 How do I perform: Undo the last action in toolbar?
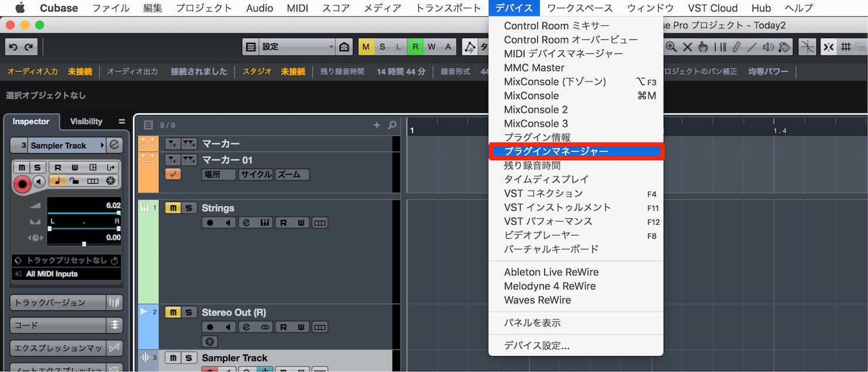(x=13, y=47)
